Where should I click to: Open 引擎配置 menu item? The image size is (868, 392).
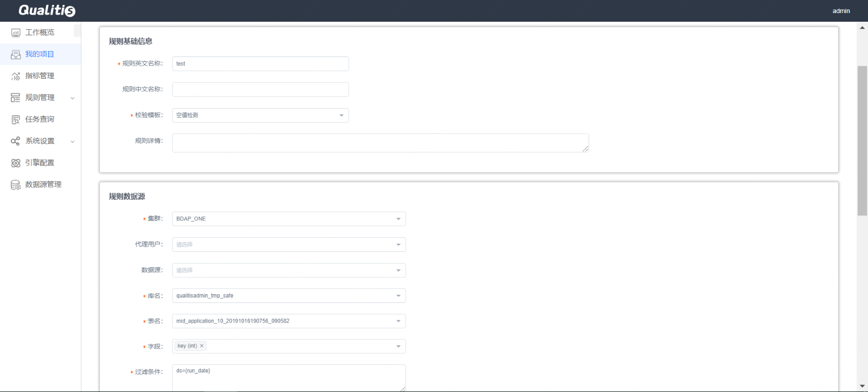[40, 163]
